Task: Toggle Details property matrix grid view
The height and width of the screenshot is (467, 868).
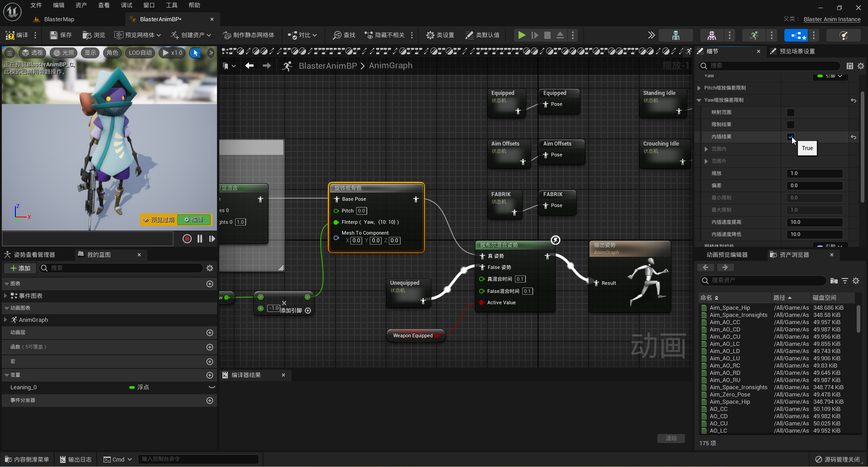Action: point(850,66)
